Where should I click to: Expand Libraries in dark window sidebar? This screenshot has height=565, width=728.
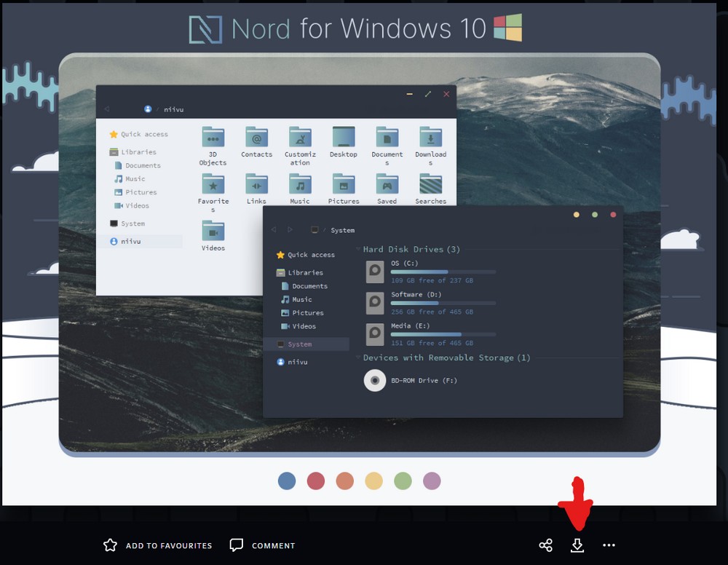tap(304, 272)
